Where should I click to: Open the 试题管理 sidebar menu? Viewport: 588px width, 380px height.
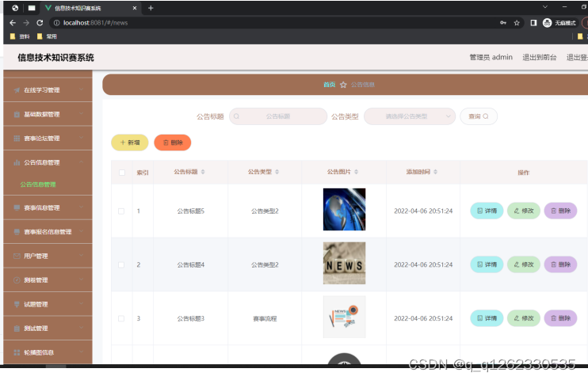pos(48,304)
